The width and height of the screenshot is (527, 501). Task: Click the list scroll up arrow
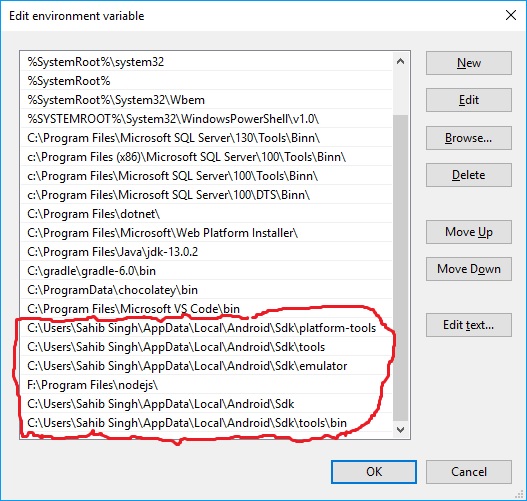(x=400, y=61)
